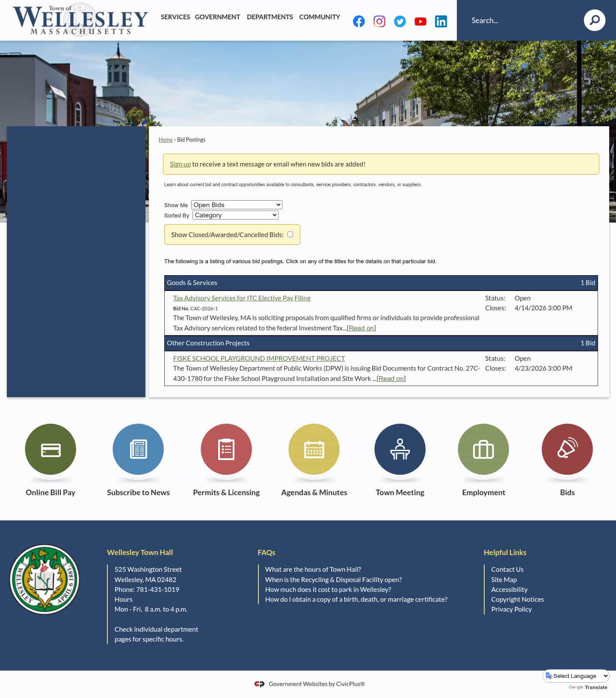Open the Sorted By dropdown
The image size is (616, 698).
click(235, 215)
